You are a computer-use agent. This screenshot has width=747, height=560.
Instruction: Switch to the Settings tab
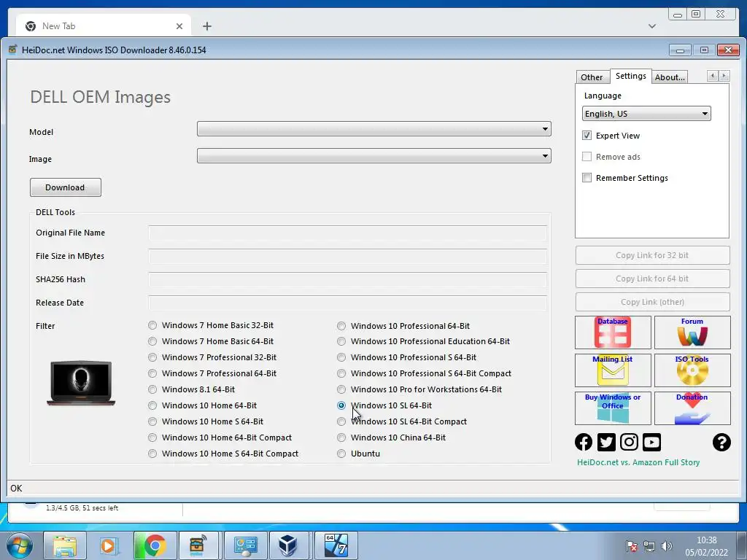pos(631,76)
